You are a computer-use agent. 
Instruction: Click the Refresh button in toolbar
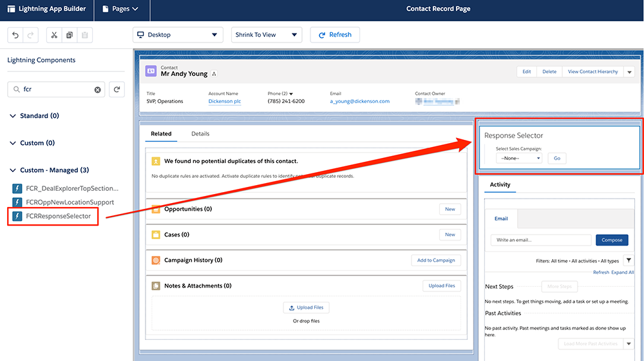coord(335,35)
